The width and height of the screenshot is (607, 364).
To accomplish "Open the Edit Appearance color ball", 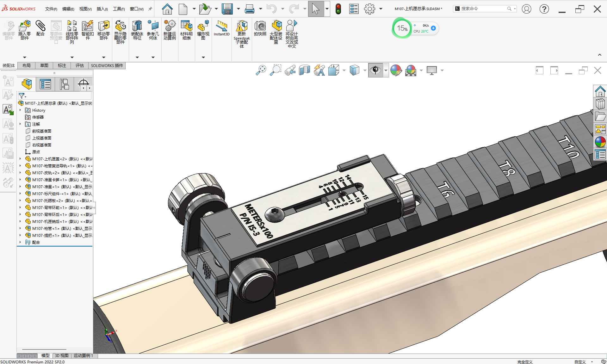I will tap(396, 70).
